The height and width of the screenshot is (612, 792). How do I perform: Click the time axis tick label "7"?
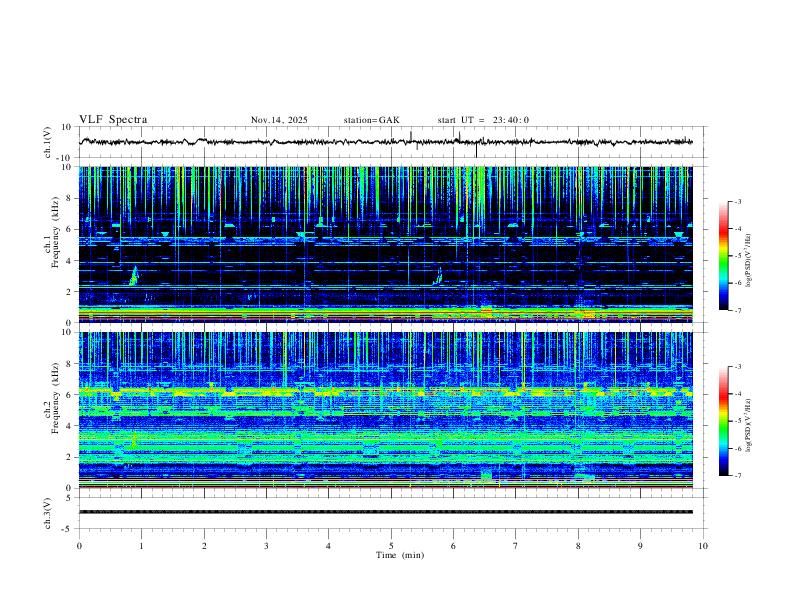(x=516, y=546)
